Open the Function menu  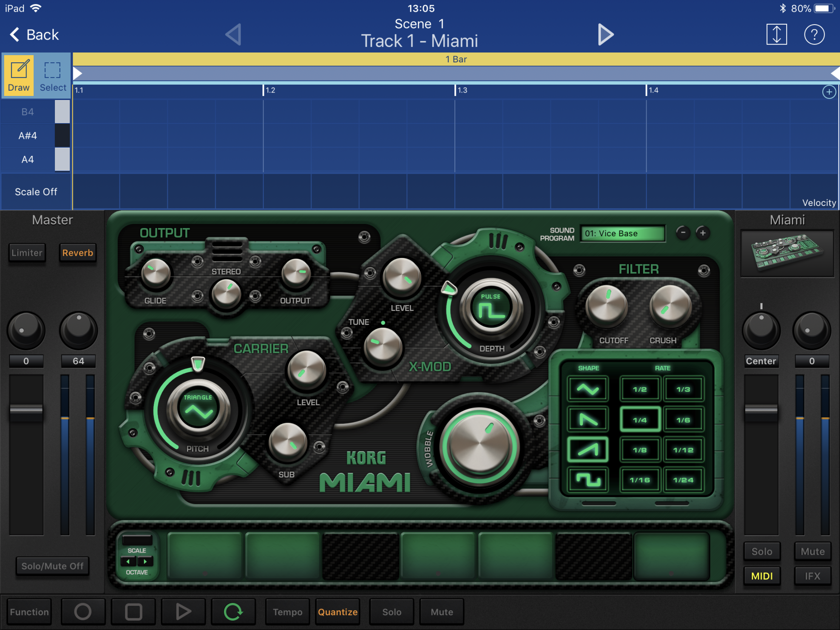pos(29,612)
